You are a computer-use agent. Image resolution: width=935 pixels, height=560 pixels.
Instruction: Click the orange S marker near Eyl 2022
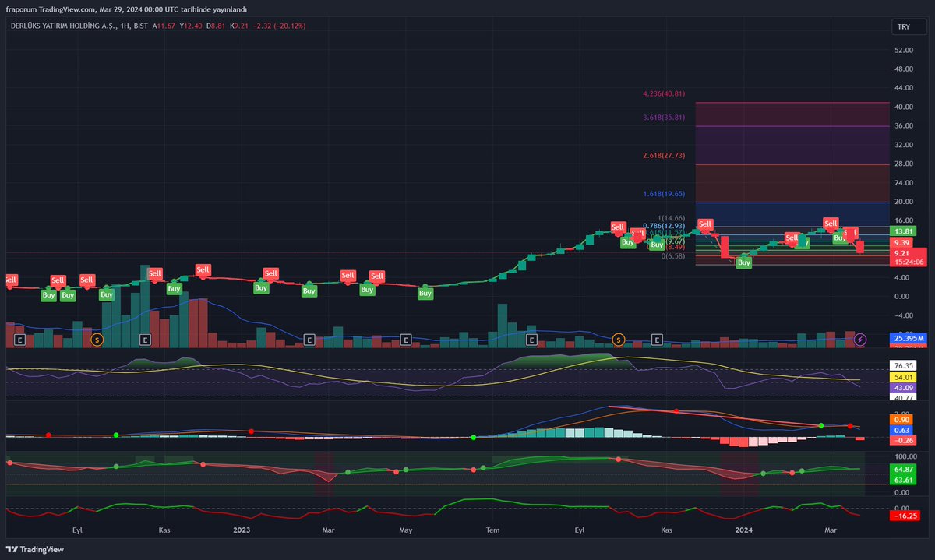tap(97, 340)
